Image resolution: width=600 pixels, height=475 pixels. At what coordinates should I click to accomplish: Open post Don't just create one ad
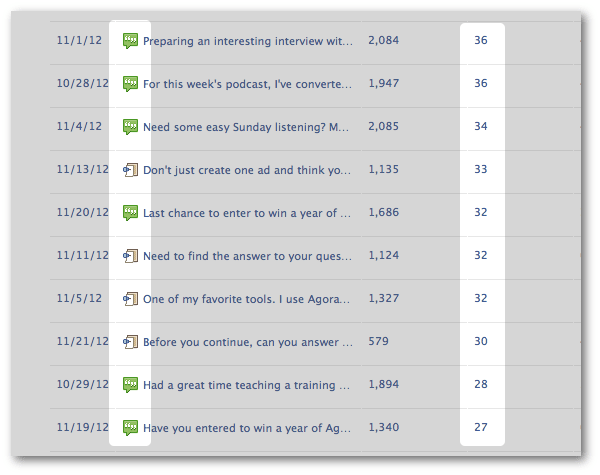(x=247, y=170)
